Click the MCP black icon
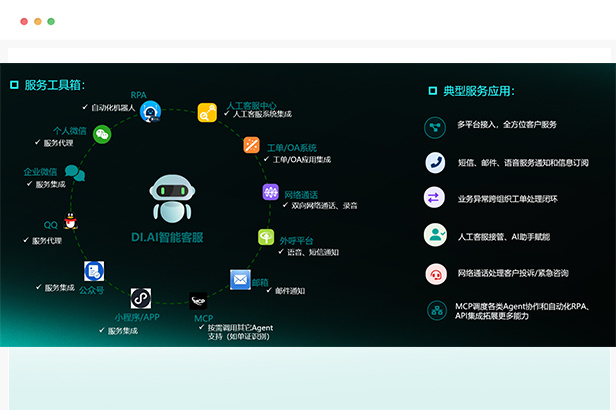The height and width of the screenshot is (410, 616). (x=199, y=301)
